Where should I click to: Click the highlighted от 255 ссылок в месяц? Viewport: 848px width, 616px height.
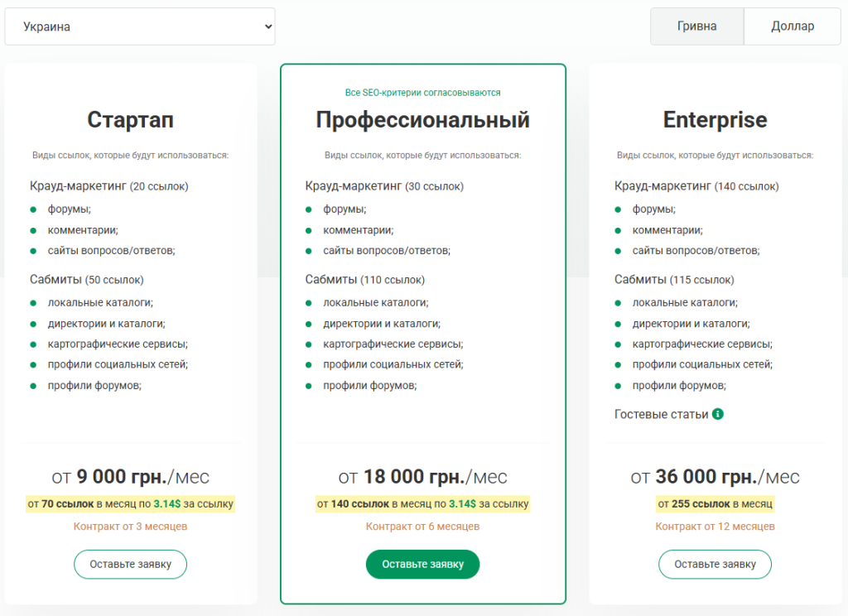click(x=715, y=503)
